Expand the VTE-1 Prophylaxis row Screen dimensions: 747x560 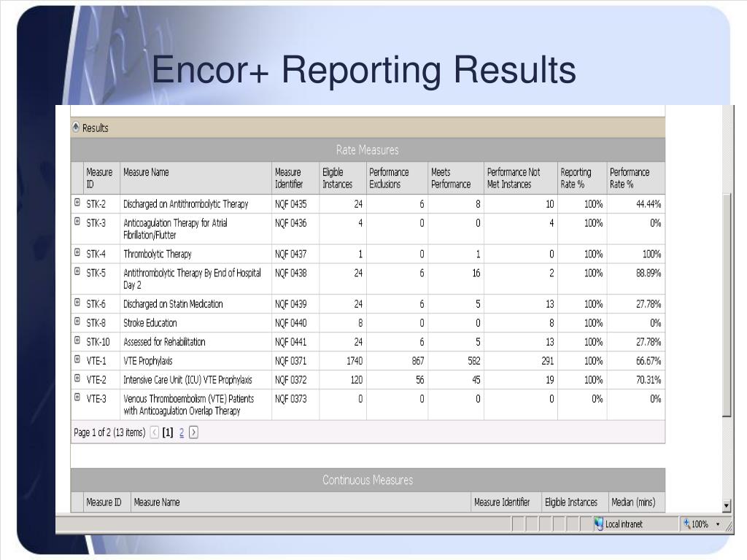tap(77, 359)
